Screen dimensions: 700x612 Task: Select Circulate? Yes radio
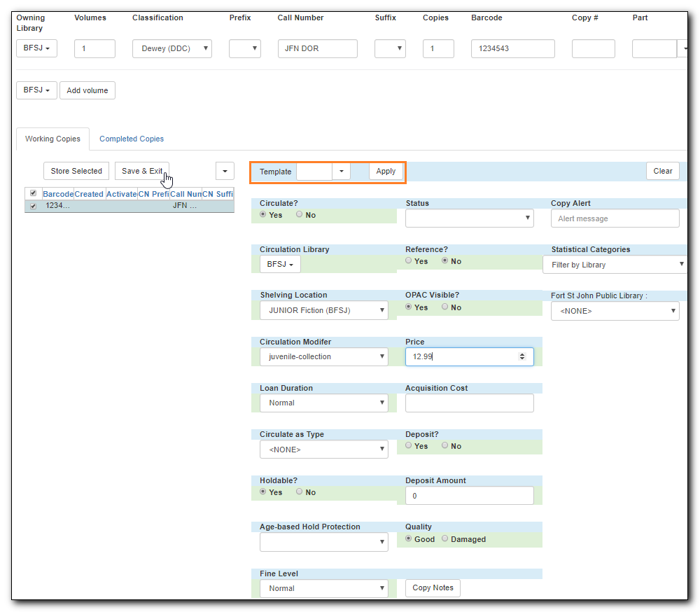pos(263,214)
